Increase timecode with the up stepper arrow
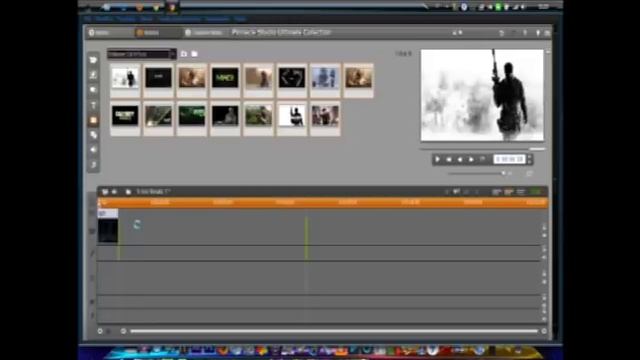The image size is (640, 360). pos(529,157)
